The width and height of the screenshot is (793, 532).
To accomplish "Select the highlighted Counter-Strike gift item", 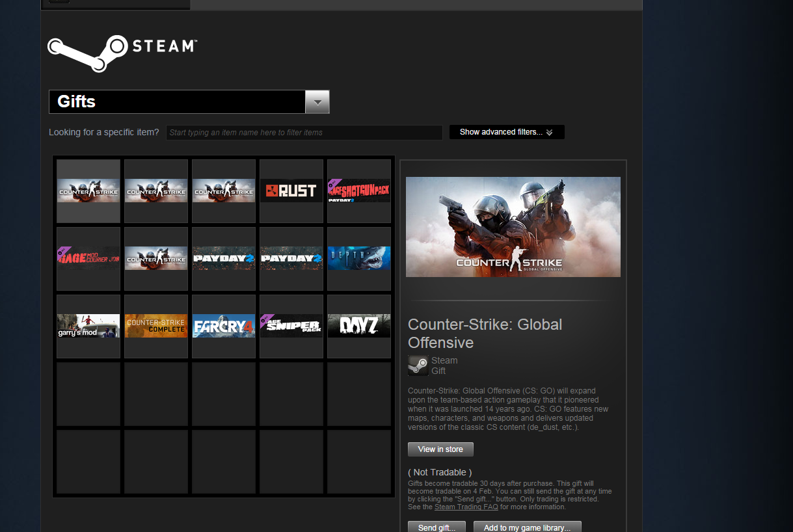I will pos(88,191).
